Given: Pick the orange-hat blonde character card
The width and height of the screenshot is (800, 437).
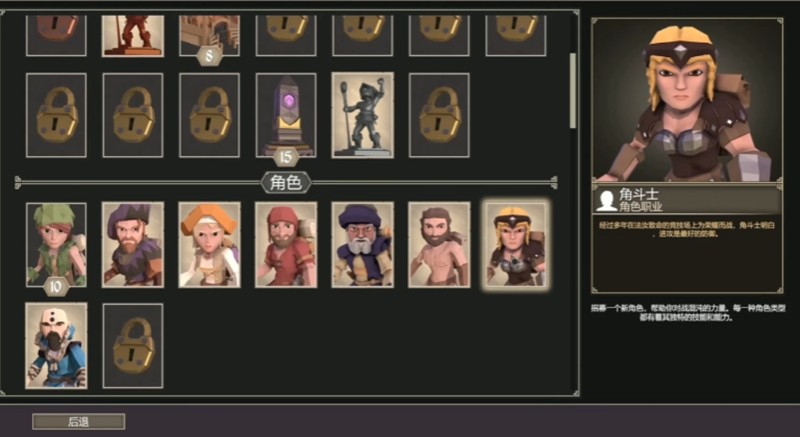Looking at the screenshot, I should [x=209, y=245].
